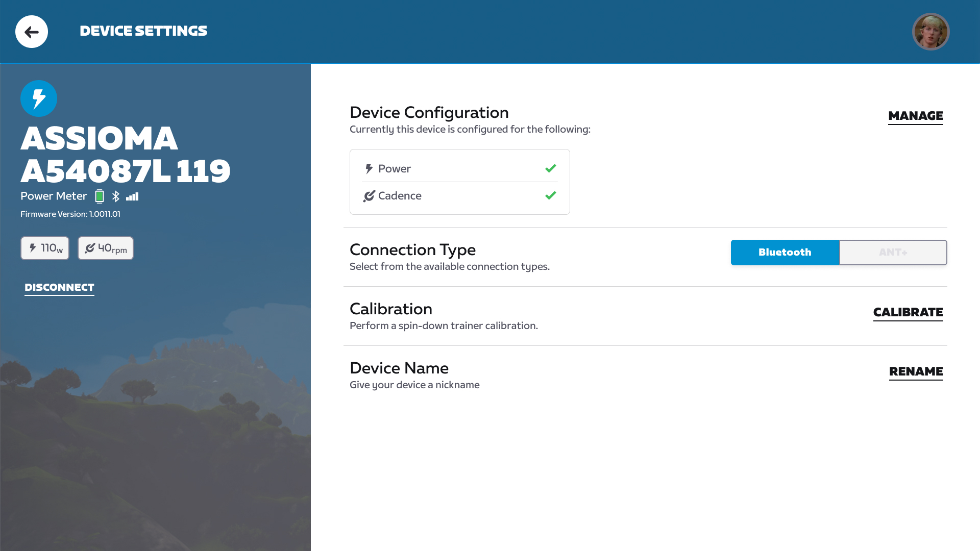Start spin-down with CALIBRATE
The height and width of the screenshot is (551, 980).
coord(908,312)
